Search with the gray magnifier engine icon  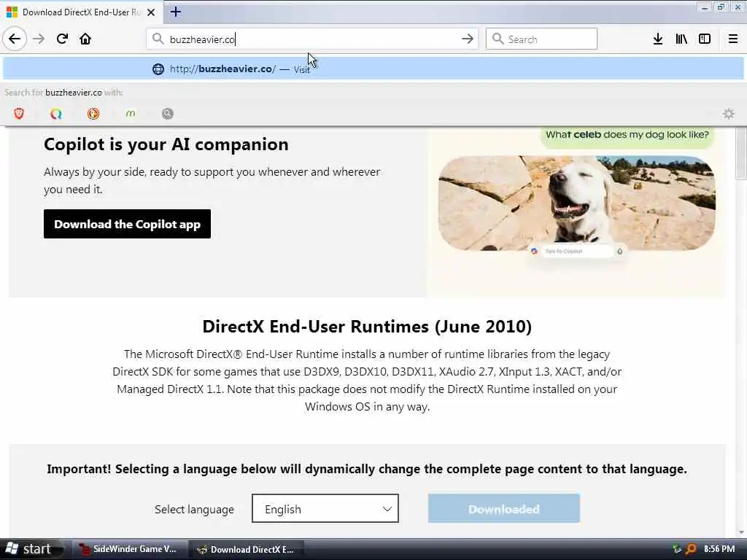[x=167, y=113]
